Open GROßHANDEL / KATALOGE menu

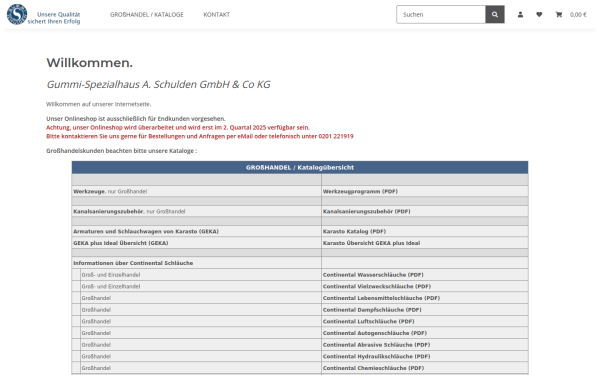pos(147,15)
